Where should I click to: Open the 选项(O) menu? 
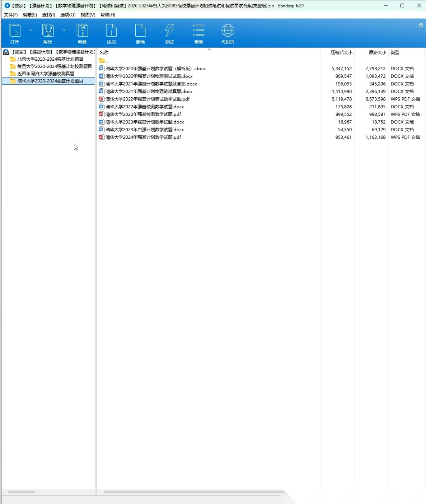68,15
